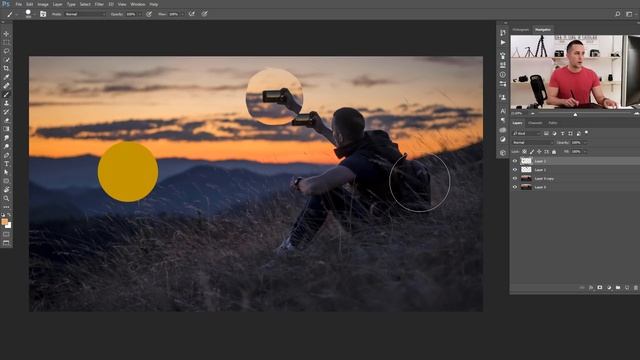Click the Navigator preview thumbnail
This screenshot has height=360, width=640.
coord(575,72)
